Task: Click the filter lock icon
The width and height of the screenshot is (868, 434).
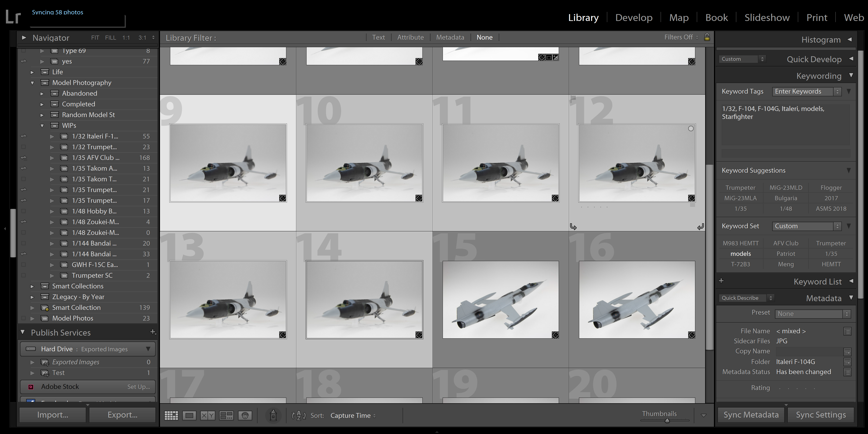Action: pos(707,37)
